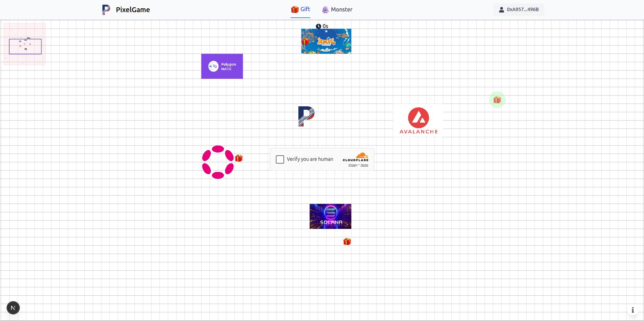The width and height of the screenshot is (644, 321).
Task: Switch to the Gift tab
Action: [300, 9]
